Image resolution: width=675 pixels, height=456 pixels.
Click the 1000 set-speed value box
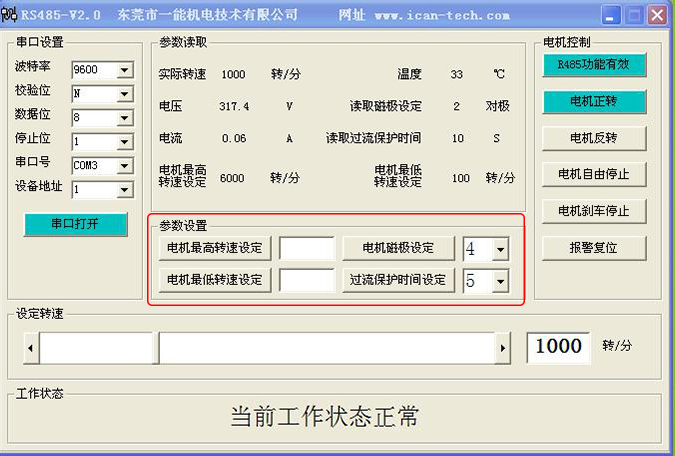(x=558, y=347)
